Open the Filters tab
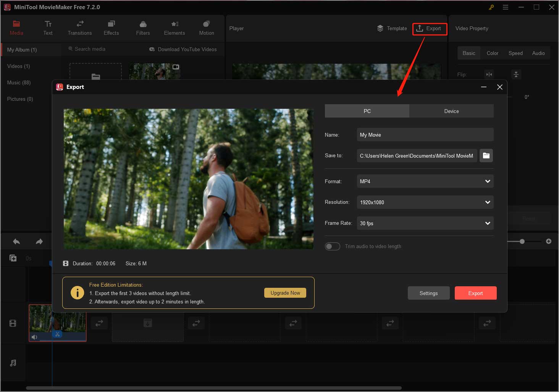Image resolution: width=559 pixels, height=392 pixels. tap(143, 28)
